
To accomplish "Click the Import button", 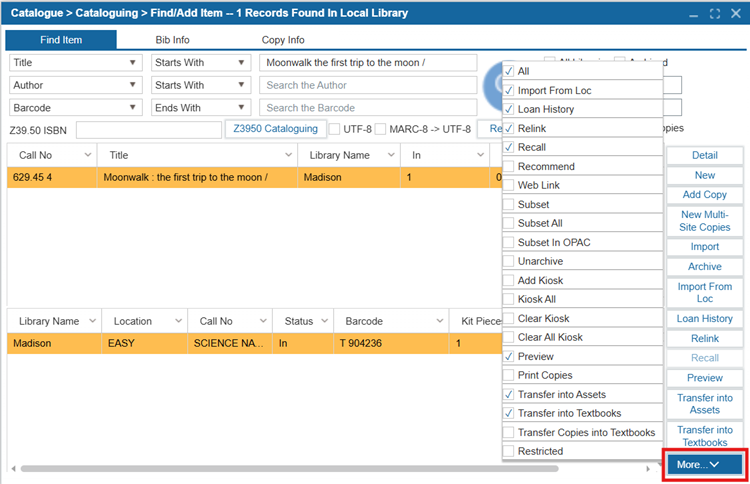I will point(705,247).
